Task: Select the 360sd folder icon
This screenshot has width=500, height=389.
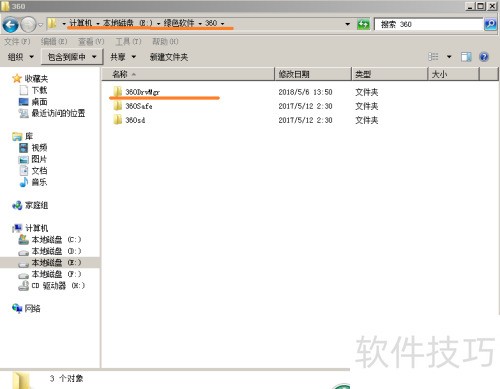Action: click(118, 120)
